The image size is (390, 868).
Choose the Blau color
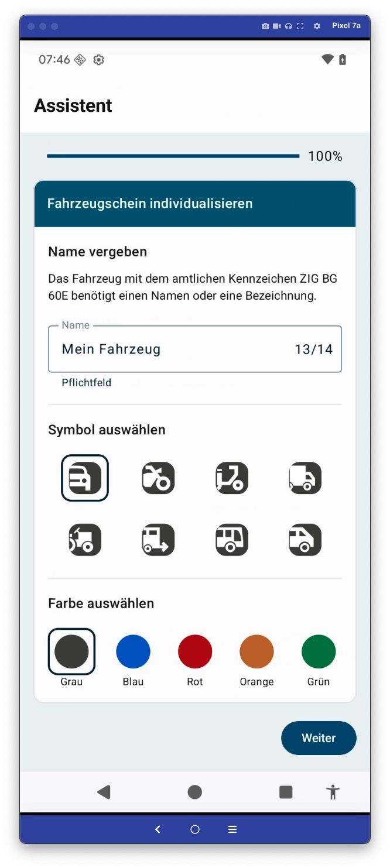click(134, 651)
